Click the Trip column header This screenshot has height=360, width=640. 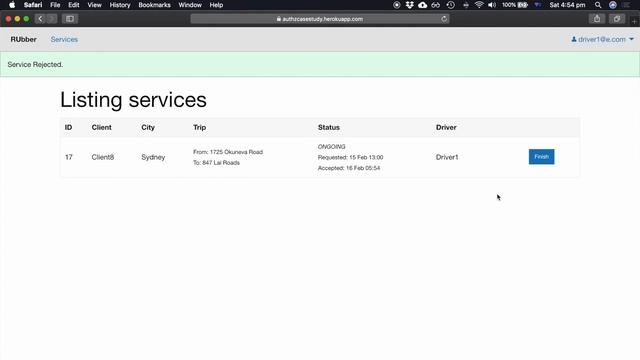click(x=199, y=127)
